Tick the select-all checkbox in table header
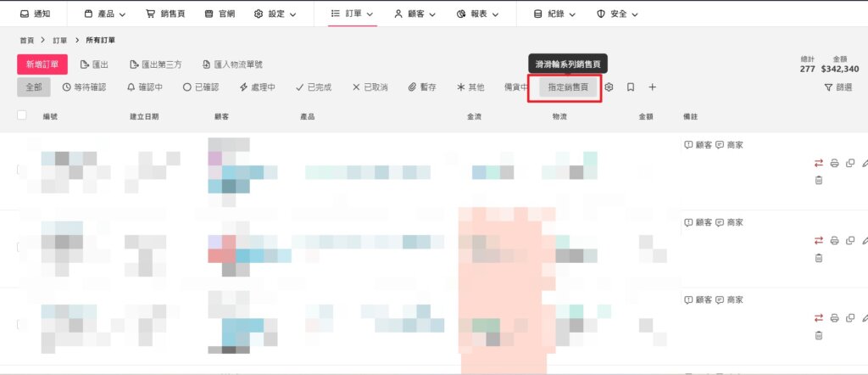Image resolution: width=868 pixels, height=375 pixels. [21, 115]
